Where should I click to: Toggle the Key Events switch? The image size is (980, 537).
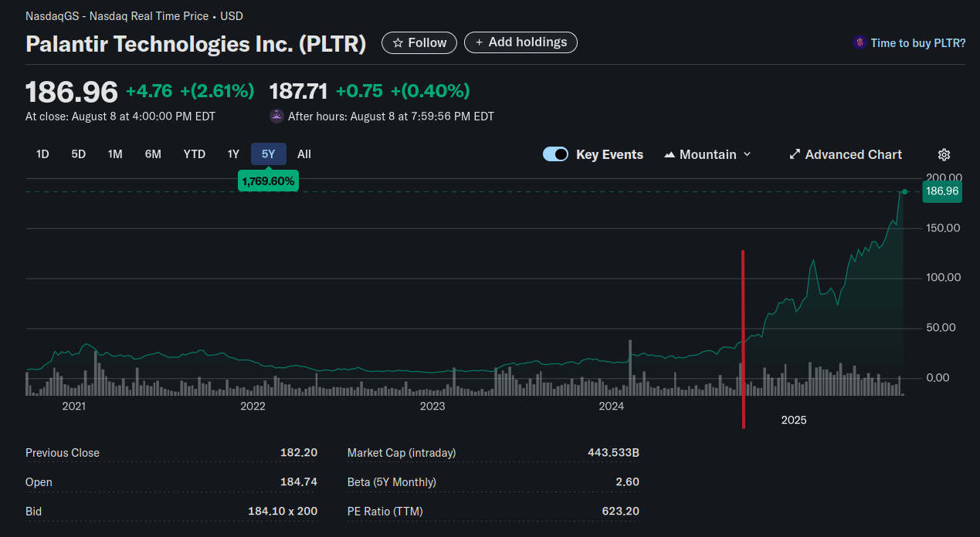pyautogui.click(x=556, y=154)
